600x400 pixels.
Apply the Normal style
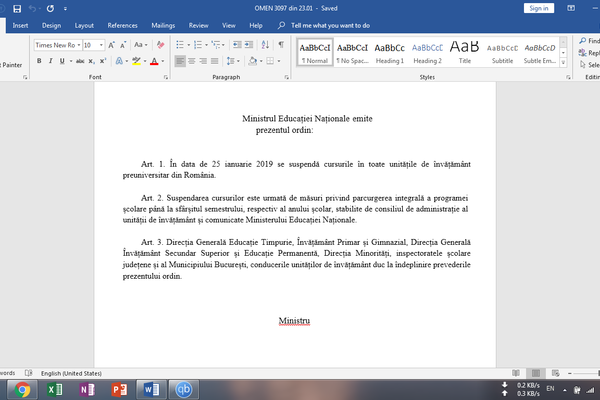click(315, 52)
